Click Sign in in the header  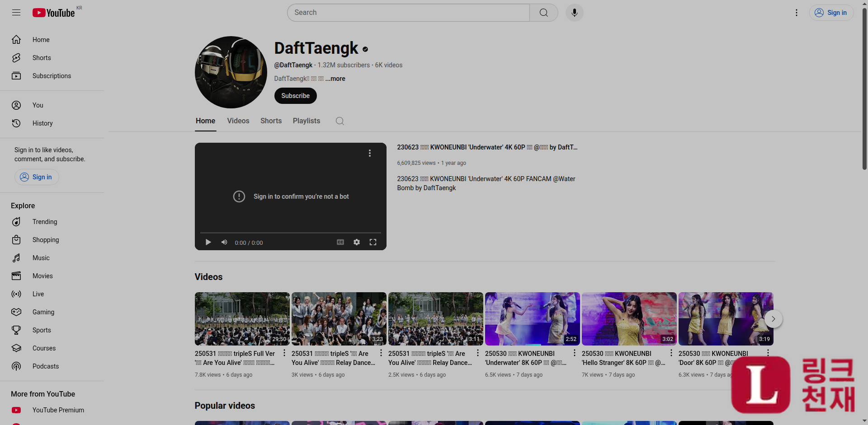(831, 13)
